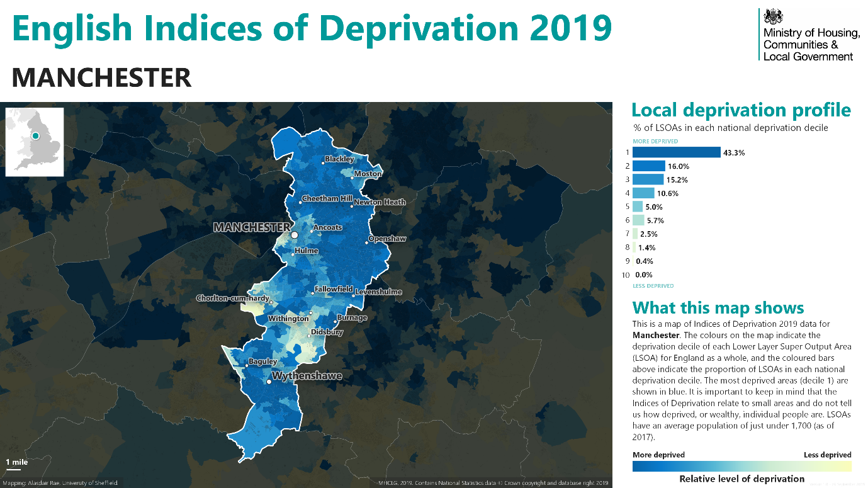Click the Cheetham Hill location marker

click(x=300, y=202)
